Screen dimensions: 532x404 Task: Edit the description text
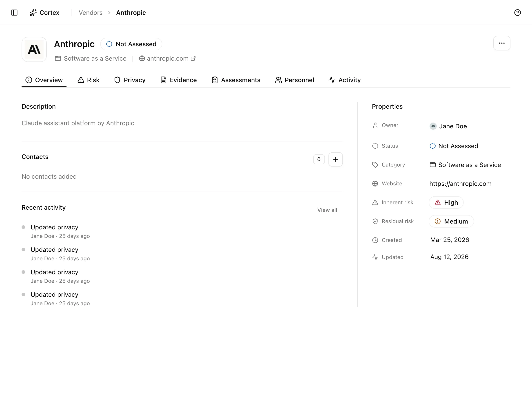[x=78, y=123]
